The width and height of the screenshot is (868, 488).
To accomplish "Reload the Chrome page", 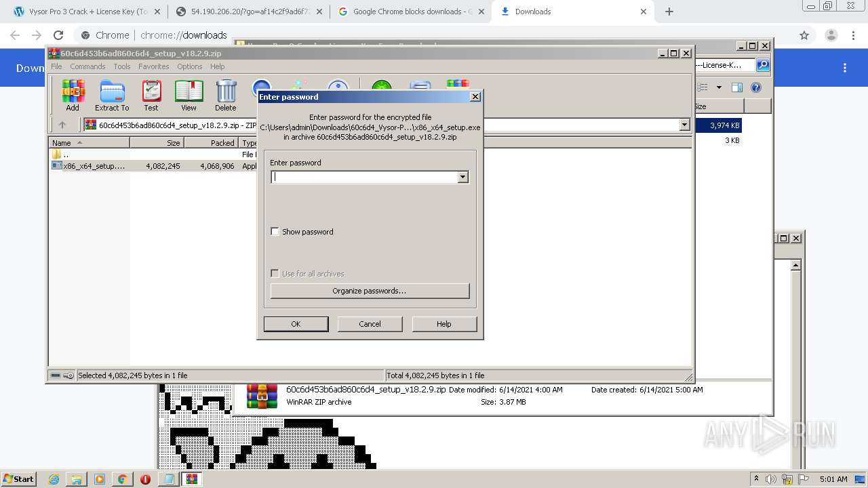I will click(x=58, y=35).
